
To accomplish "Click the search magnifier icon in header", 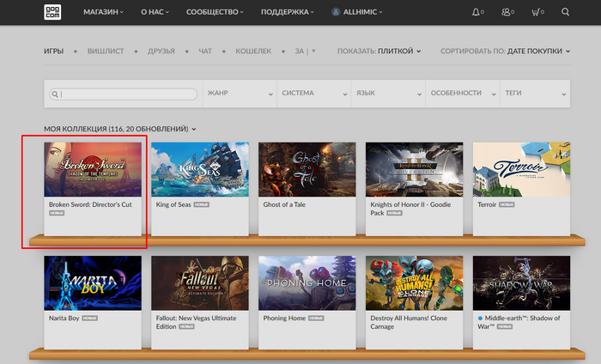I will [565, 12].
